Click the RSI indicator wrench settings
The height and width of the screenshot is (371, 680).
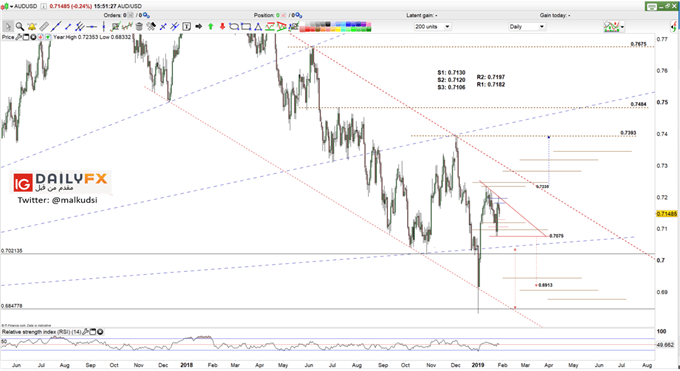point(86,332)
